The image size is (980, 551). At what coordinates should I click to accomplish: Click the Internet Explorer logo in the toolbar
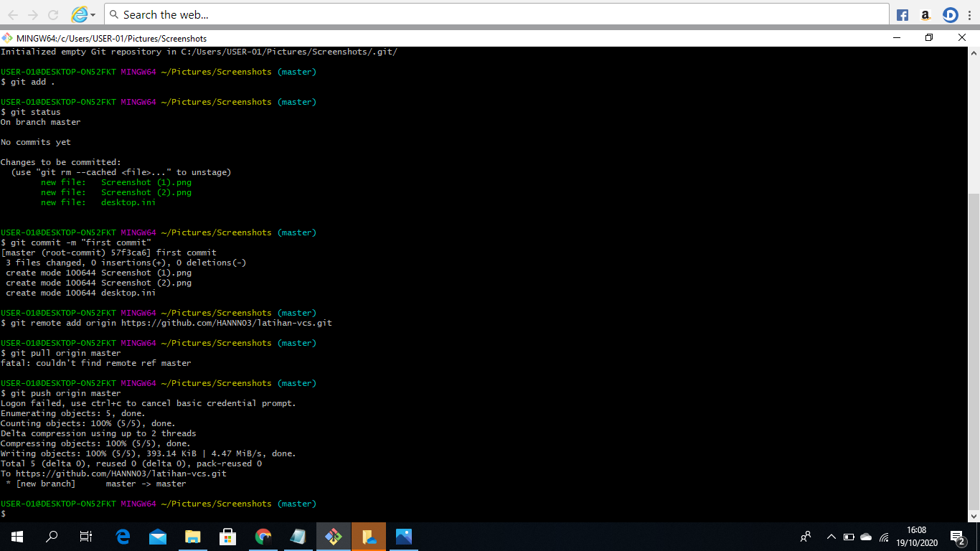pos(80,14)
